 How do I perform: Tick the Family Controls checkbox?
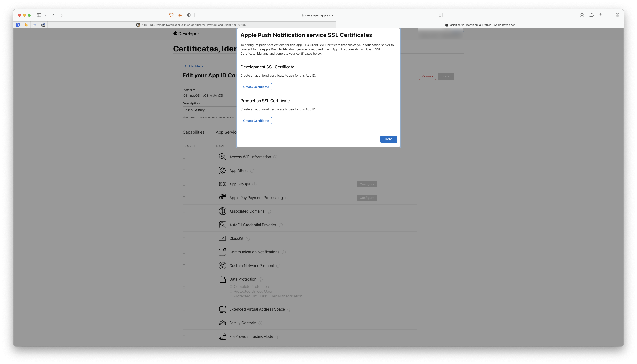click(184, 323)
